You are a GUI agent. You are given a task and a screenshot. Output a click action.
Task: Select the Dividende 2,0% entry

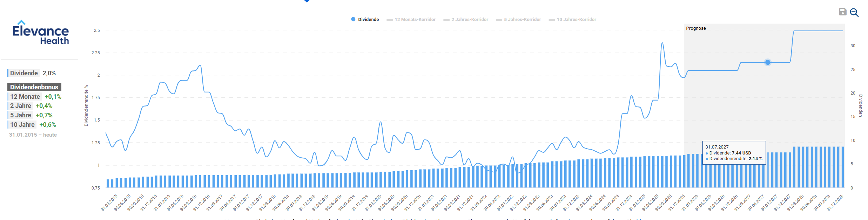(32, 73)
